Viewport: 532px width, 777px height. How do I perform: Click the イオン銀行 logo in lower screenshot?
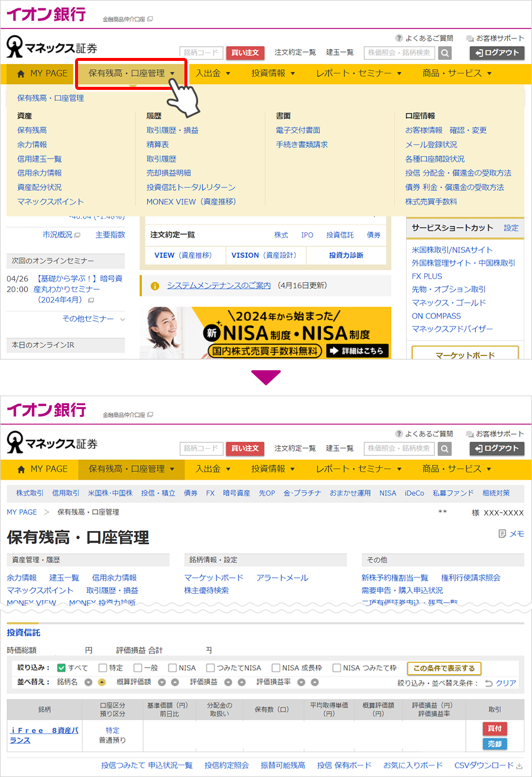pyautogui.click(x=46, y=409)
